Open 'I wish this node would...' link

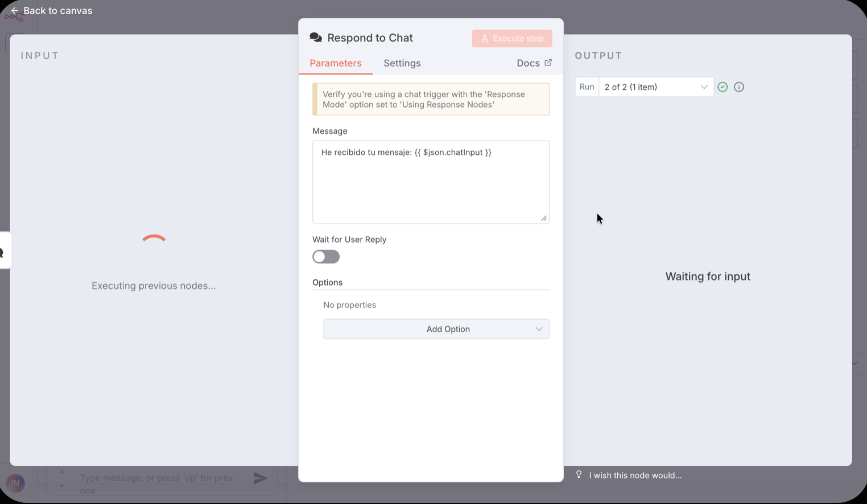click(635, 475)
